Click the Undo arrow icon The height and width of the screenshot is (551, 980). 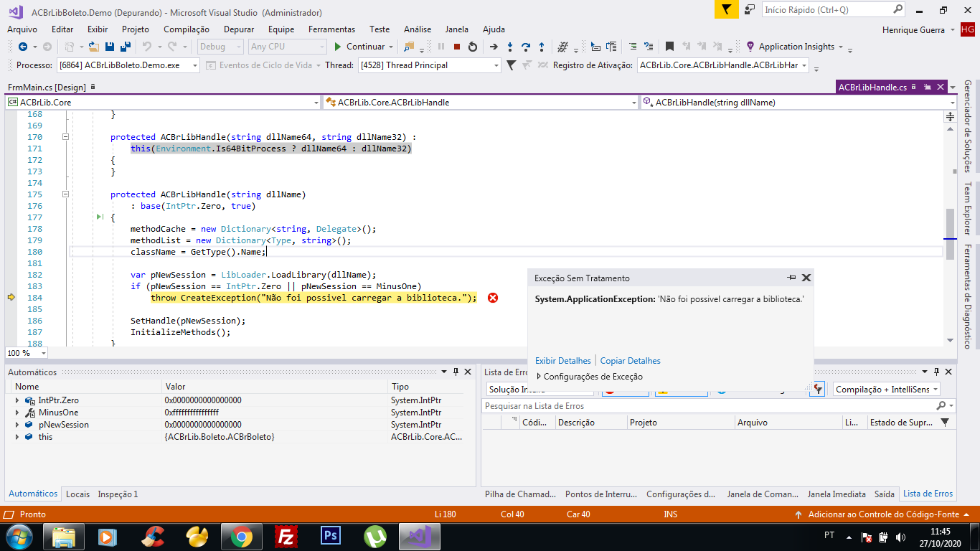(x=146, y=47)
